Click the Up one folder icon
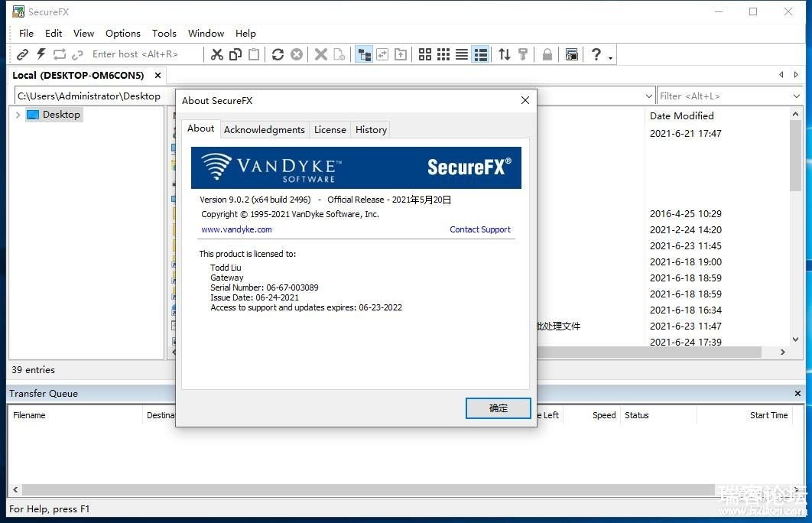The width and height of the screenshot is (812, 523). point(401,54)
